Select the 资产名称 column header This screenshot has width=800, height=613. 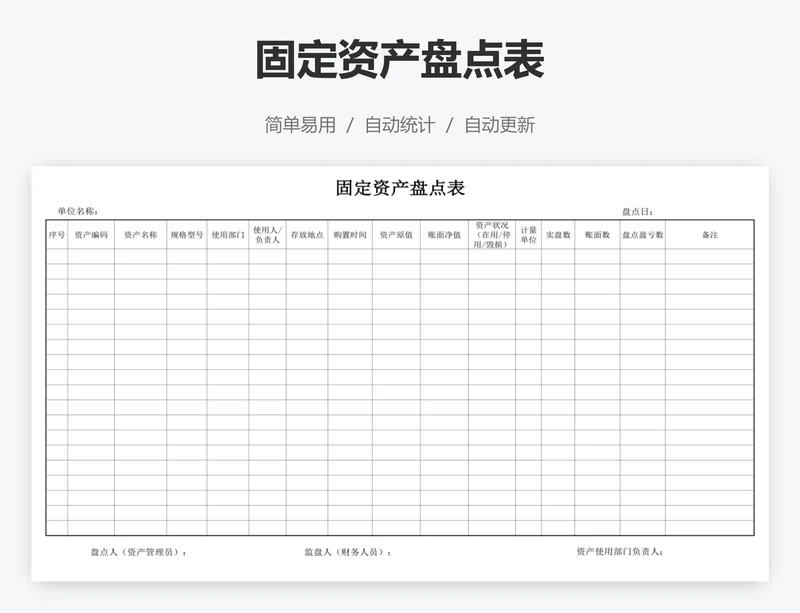point(140,235)
